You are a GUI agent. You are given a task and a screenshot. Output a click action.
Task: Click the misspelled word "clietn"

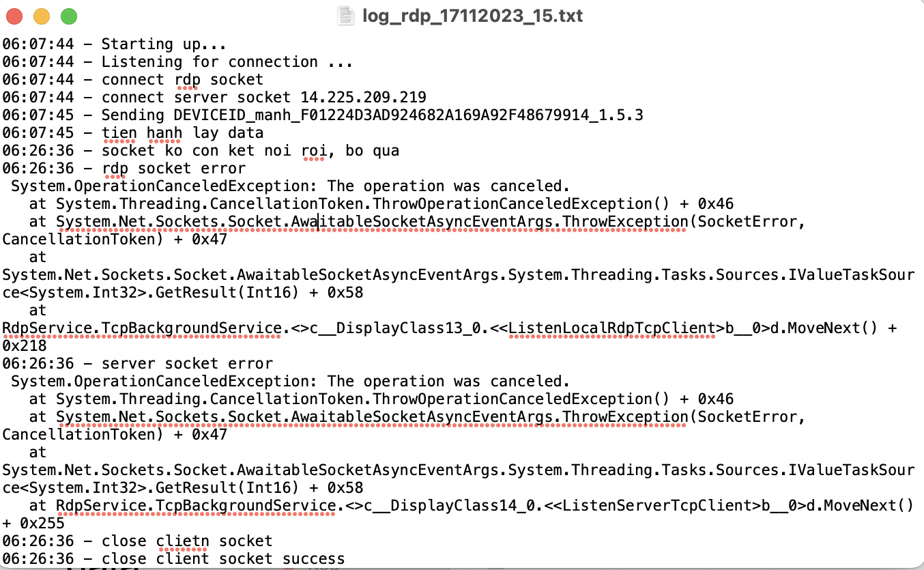[182, 541]
